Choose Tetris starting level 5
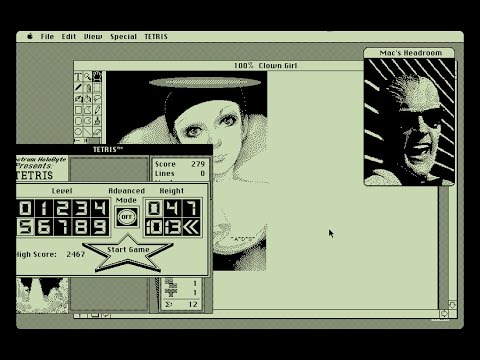This screenshot has width=480, height=360. [25, 227]
